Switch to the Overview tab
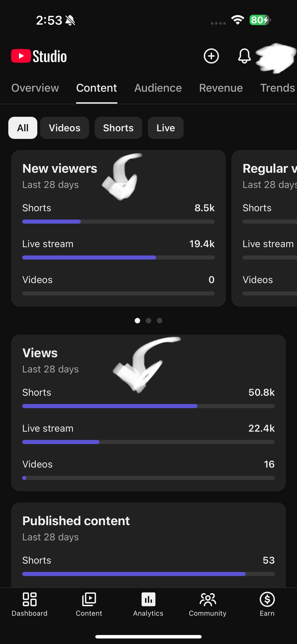The width and height of the screenshot is (297, 644). coord(35,88)
